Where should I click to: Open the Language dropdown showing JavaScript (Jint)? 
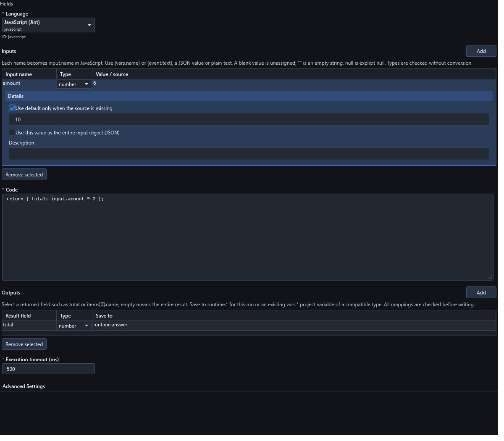pyautogui.click(x=48, y=25)
